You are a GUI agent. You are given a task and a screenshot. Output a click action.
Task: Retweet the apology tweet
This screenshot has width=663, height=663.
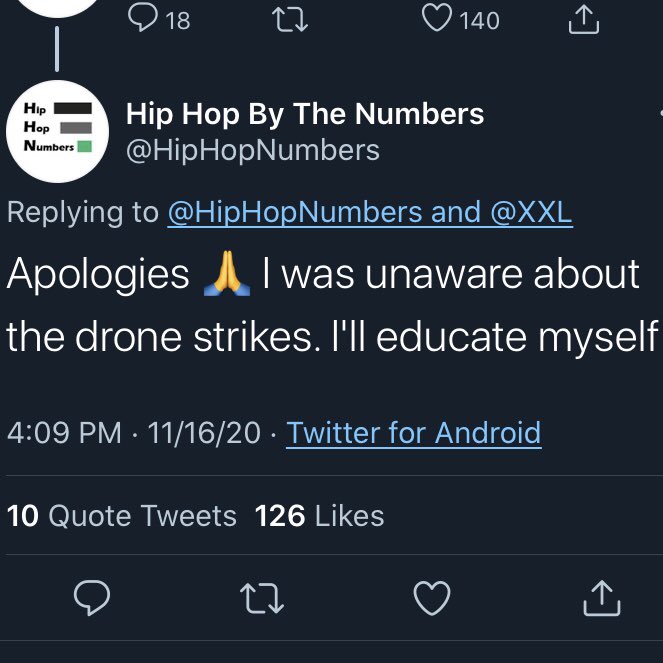262,598
